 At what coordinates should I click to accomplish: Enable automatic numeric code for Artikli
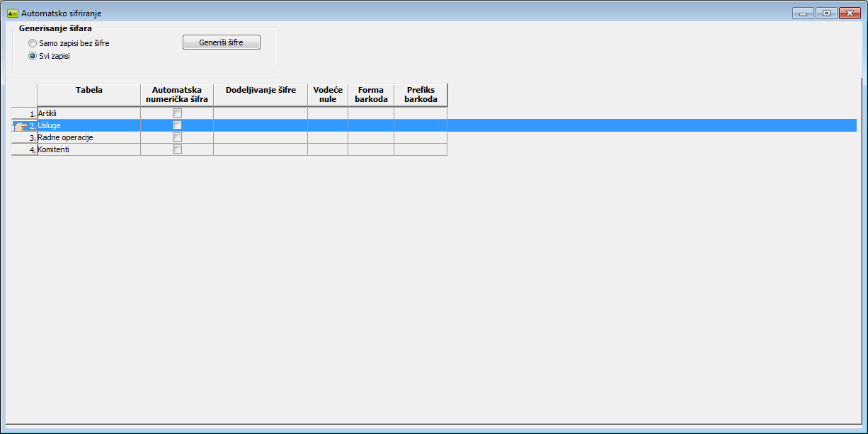coord(177,113)
